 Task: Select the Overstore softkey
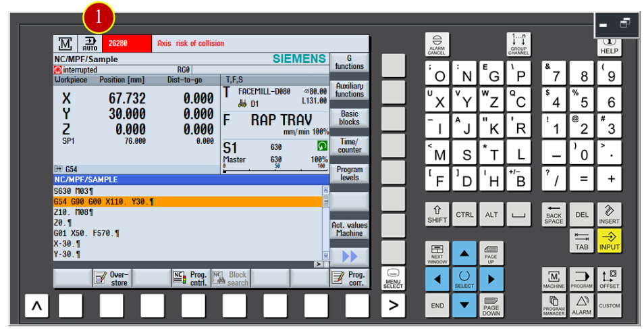tap(113, 278)
